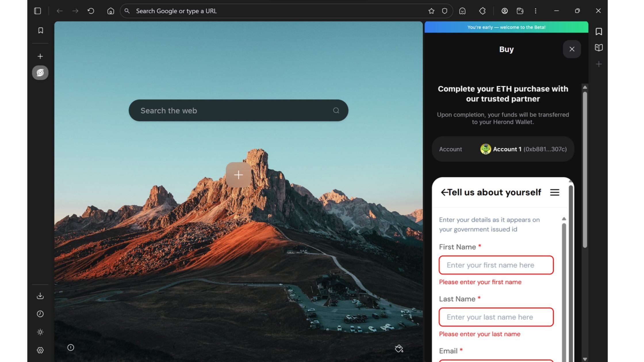644x362 pixels.
Task: Open a new tab with plus
Action: pyautogui.click(x=40, y=56)
